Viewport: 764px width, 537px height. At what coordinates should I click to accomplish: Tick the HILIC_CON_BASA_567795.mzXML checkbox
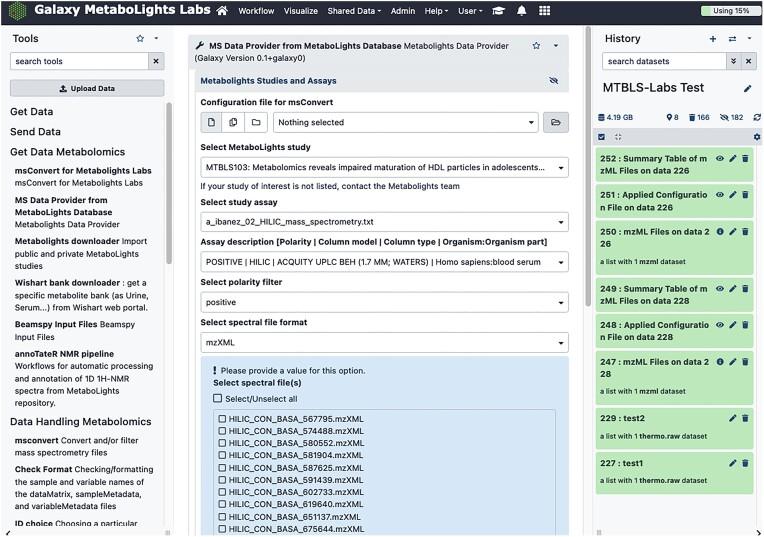(222, 418)
